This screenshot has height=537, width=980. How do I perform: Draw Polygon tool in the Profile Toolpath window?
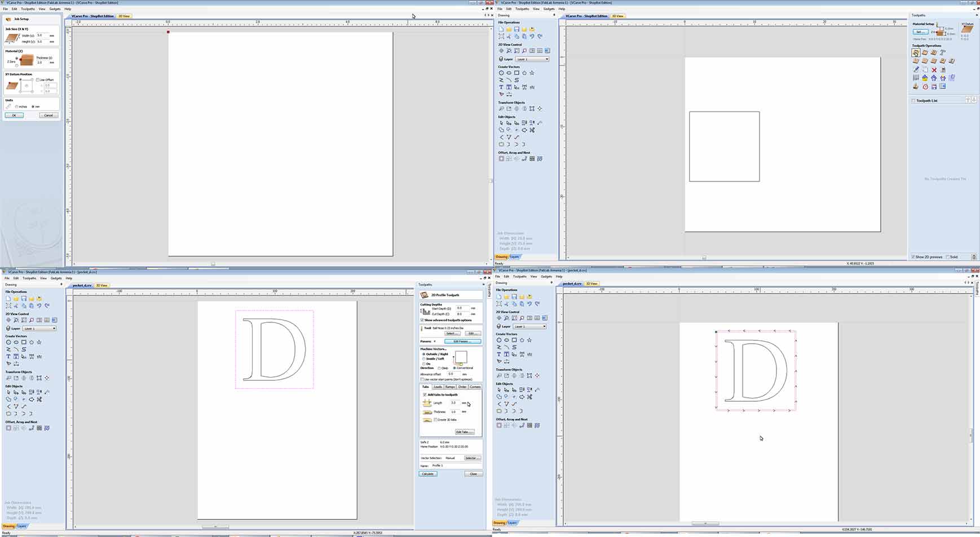(x=32, y=342)
